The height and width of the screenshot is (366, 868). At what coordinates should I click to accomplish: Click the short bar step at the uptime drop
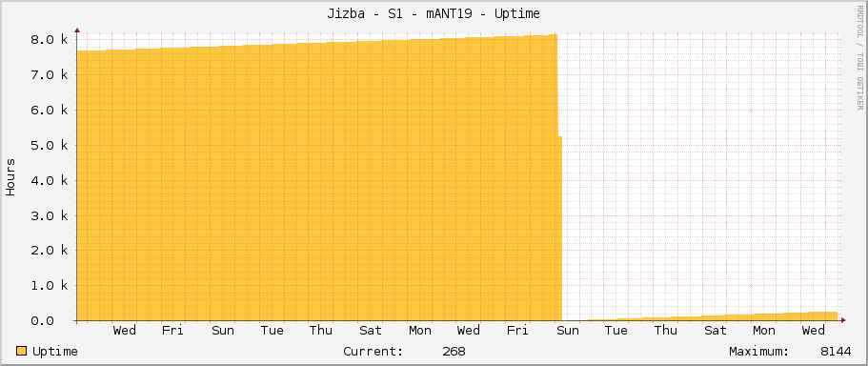[x=559, y=228]
